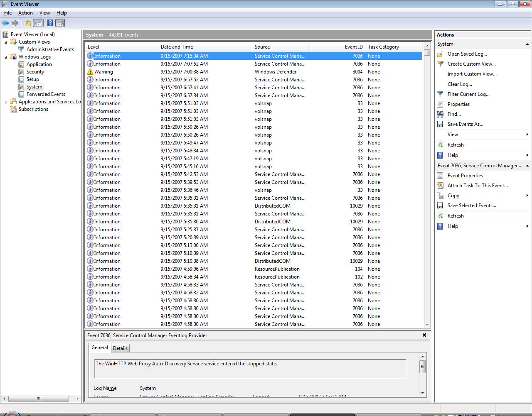Screen dimensions: 532x416
Task: Switch to the Details tab
Action: 120,348
